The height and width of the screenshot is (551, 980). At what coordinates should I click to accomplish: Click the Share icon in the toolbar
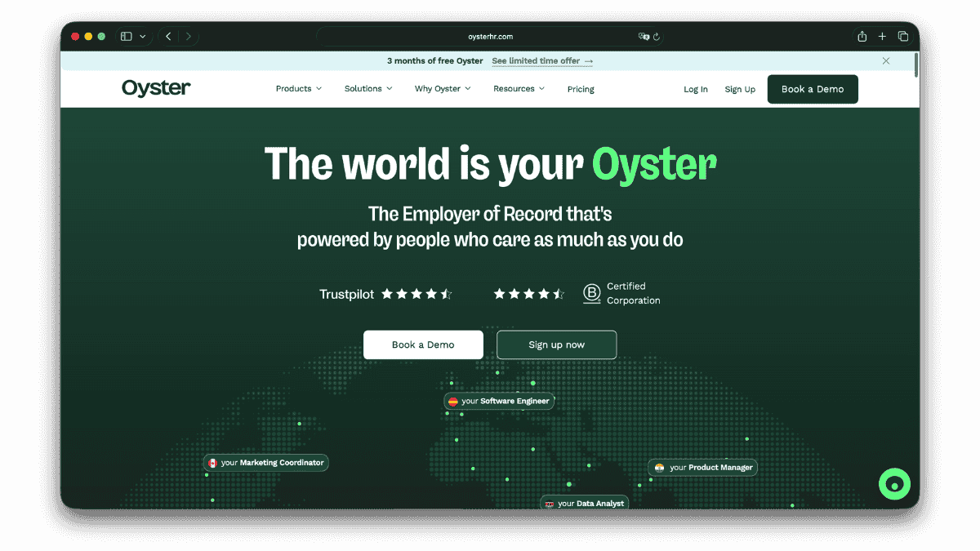(x=861, y=36)
